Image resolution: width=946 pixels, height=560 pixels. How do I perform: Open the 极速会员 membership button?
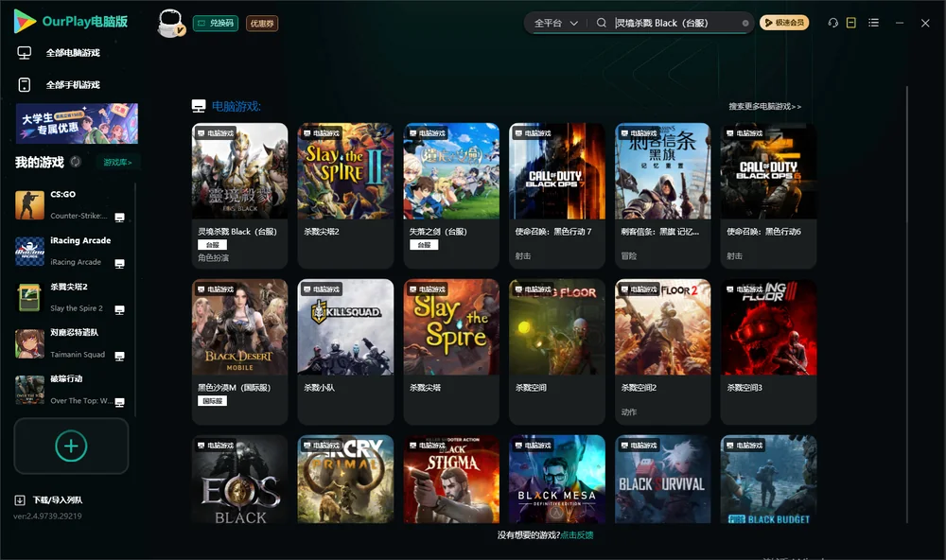[784, 23]
